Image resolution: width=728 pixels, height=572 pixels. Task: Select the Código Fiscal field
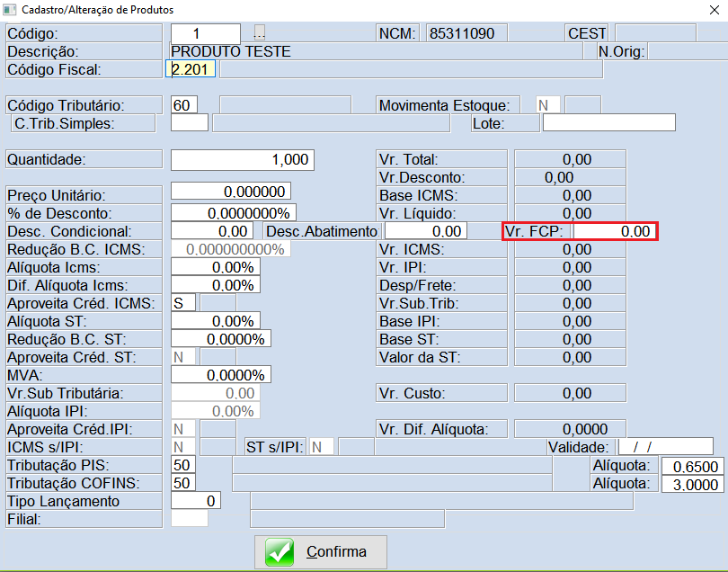tap(191, 69)
